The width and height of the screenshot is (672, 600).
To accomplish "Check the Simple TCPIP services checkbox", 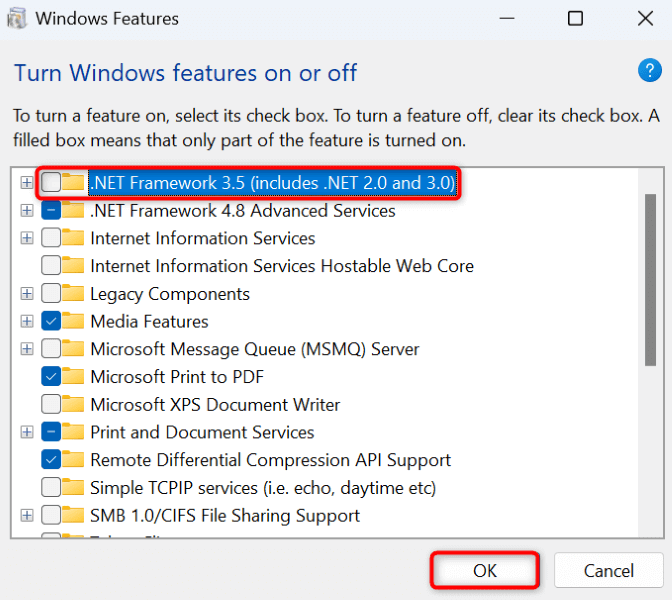I will pos(51,488).
